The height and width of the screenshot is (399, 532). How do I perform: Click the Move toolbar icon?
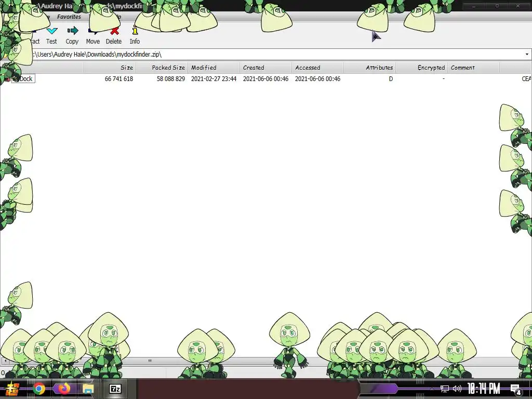pos(92,35)
